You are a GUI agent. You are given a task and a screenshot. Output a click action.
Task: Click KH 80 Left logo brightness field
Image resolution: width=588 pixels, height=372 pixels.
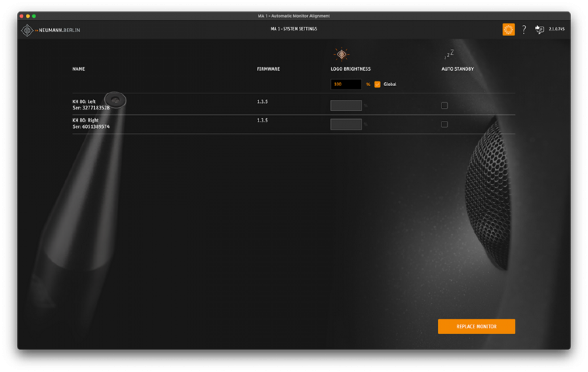coord(346,106)
